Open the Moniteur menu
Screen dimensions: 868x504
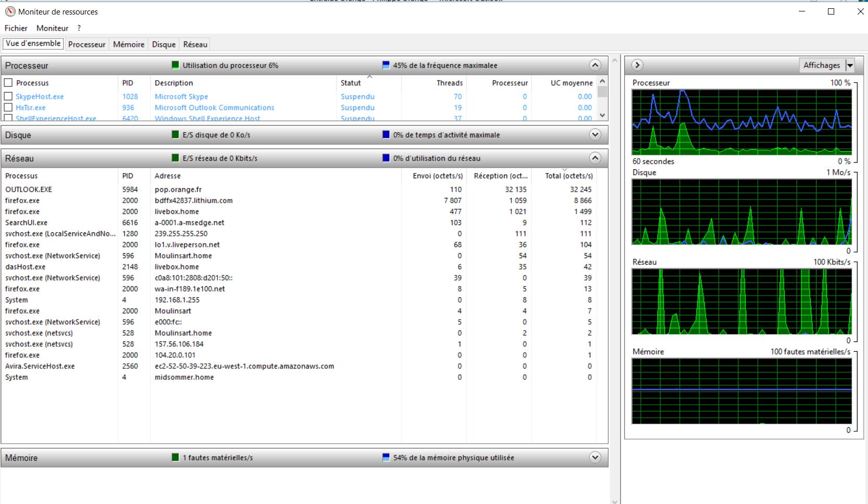pos(52,28)
